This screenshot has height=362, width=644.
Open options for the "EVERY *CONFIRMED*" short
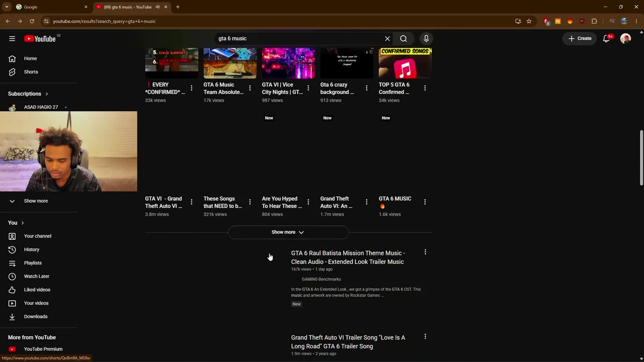pyautogui.click(x=191, y=88)
